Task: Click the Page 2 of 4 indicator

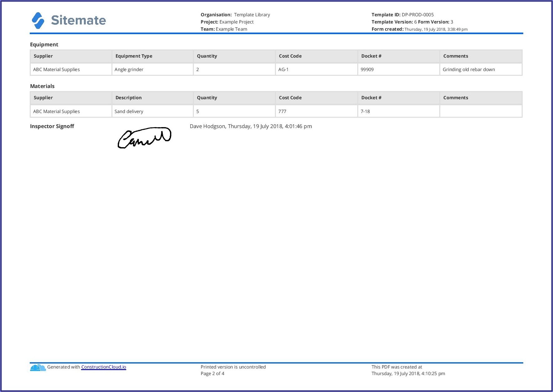Action: pyautogui.click(x=212, y=374)
